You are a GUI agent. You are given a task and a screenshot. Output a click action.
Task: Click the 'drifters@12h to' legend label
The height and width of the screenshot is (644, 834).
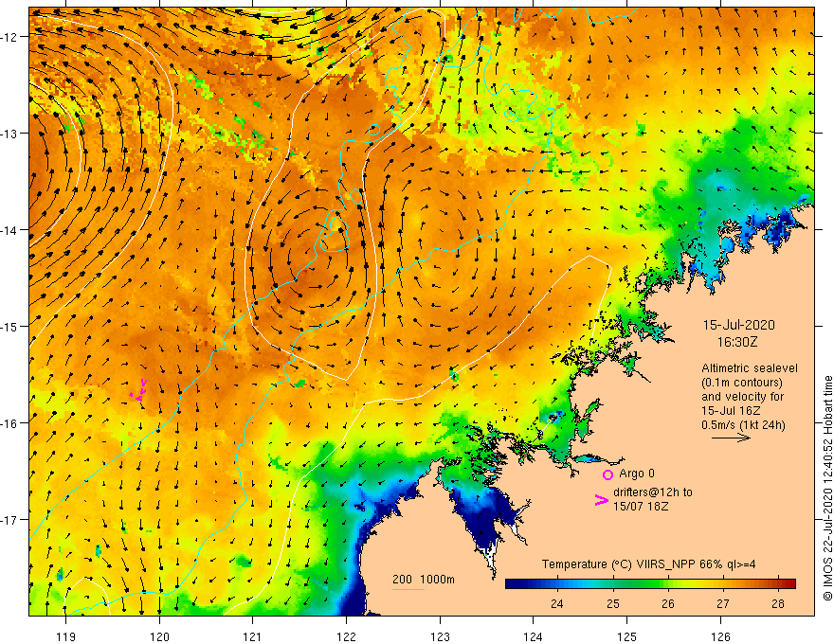point(653,492)
